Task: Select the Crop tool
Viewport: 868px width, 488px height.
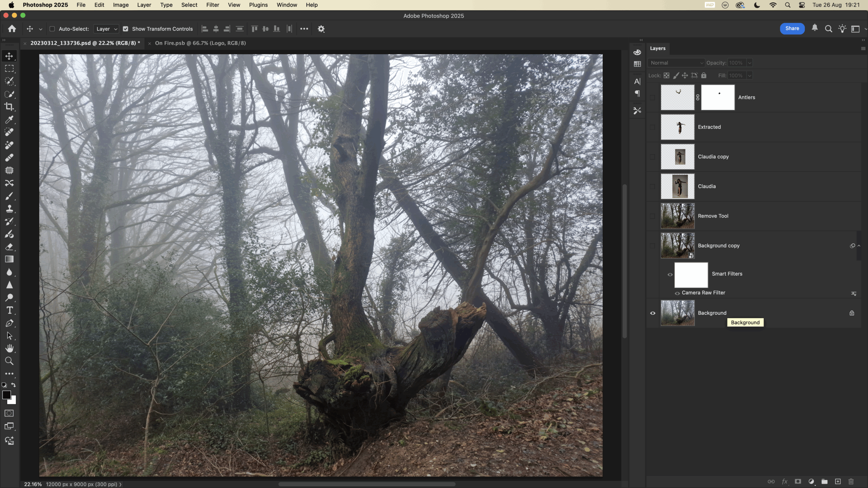Action: [x=9, y=107]
